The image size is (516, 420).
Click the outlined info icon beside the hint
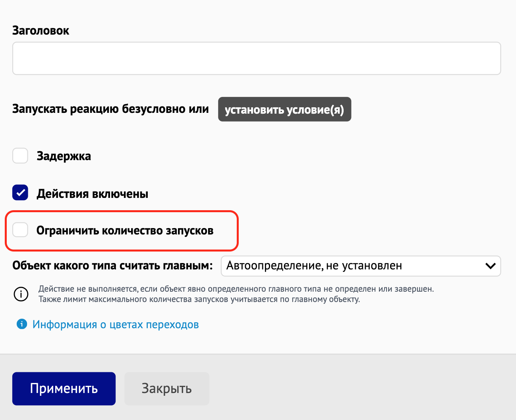coord(21,294)
